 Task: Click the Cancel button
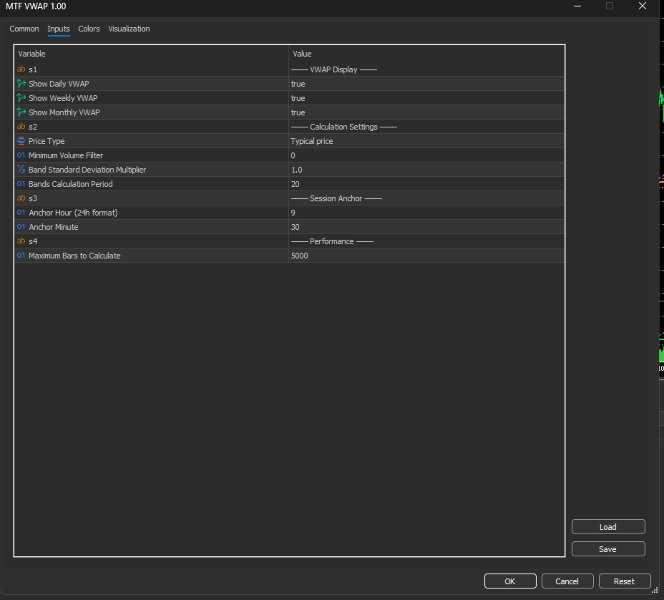pyautogui.click(x=567, y=581)
